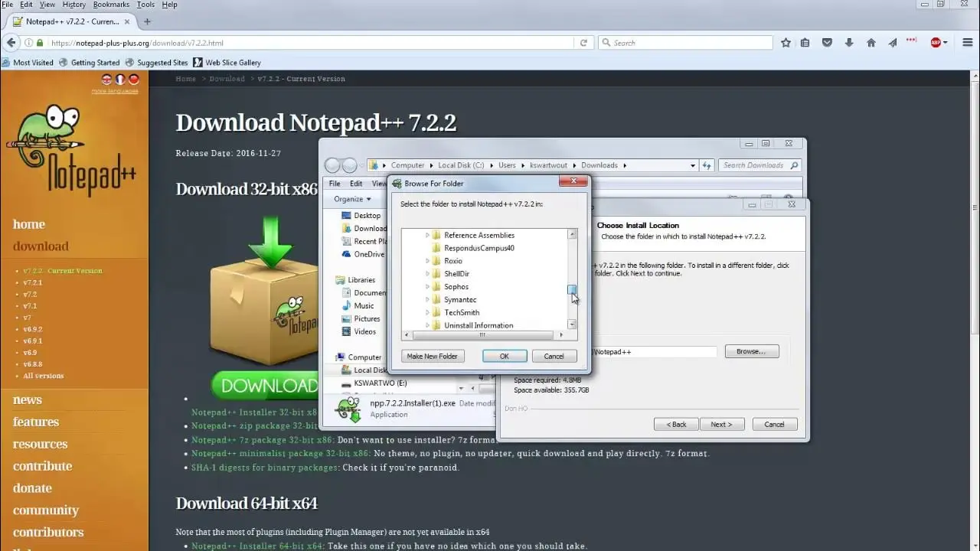
Task: Open the Organize dropdown in Explorer
Action: tap(352, 199)
